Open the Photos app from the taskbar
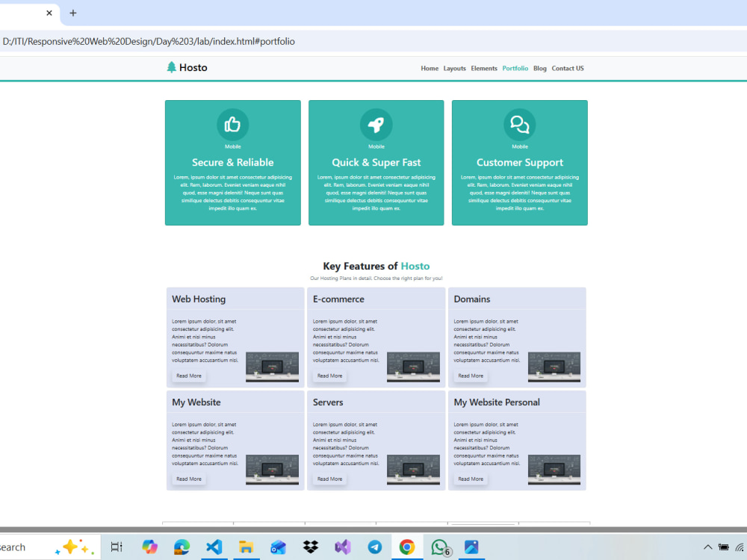The image size is (747, 560). tap(471, 547)
